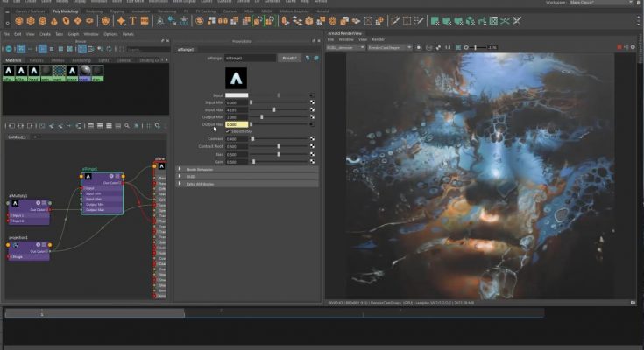Click the checker map button for Input Min

(x=312, y=102)
